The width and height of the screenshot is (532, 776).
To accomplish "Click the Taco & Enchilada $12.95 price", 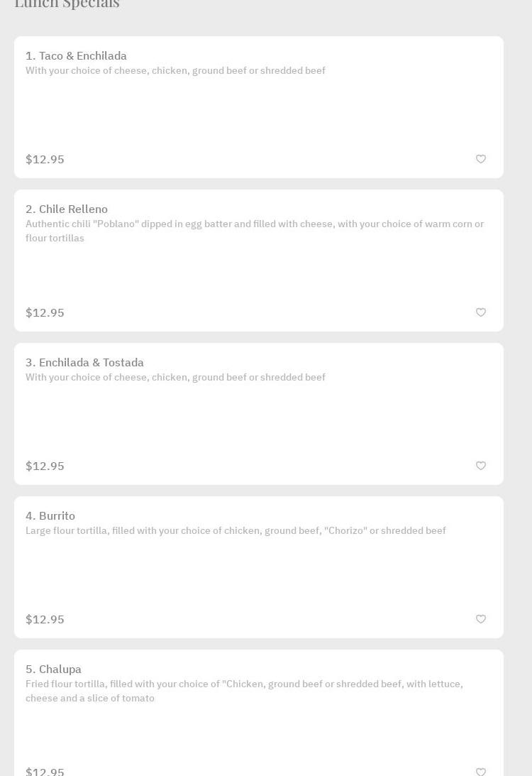I will (x=45, y=160).
